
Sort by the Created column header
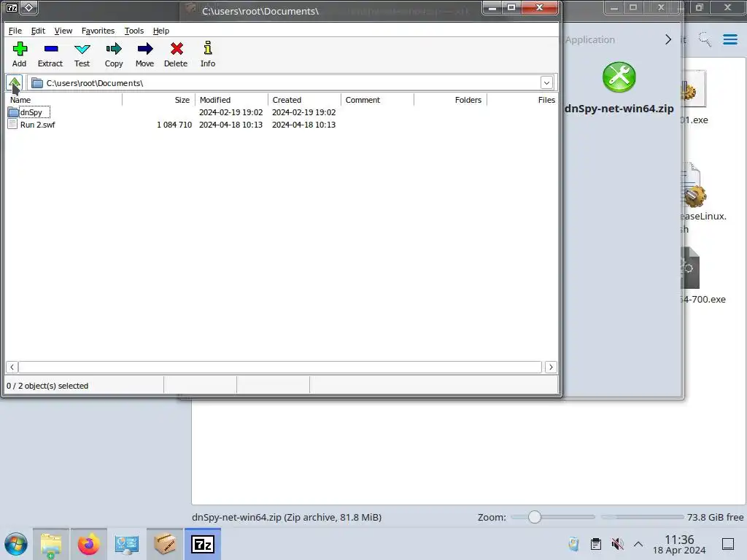[x=304, y=100]
